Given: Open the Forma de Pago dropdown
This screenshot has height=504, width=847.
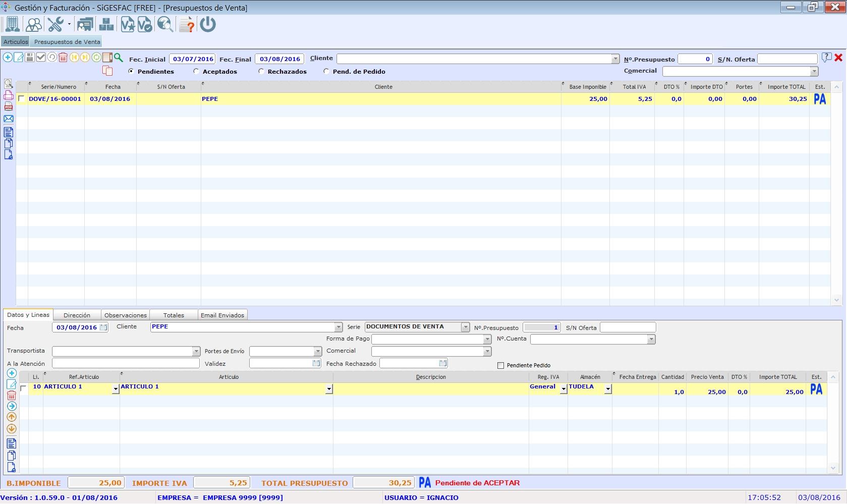Looking at the screenshot, I should click(x=487, y=340).
